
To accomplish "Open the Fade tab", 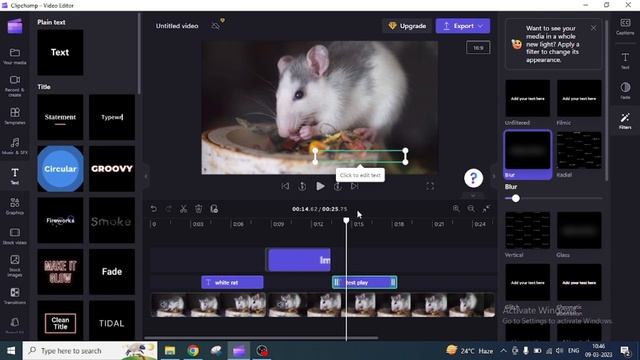I will (x=625, y=91).
